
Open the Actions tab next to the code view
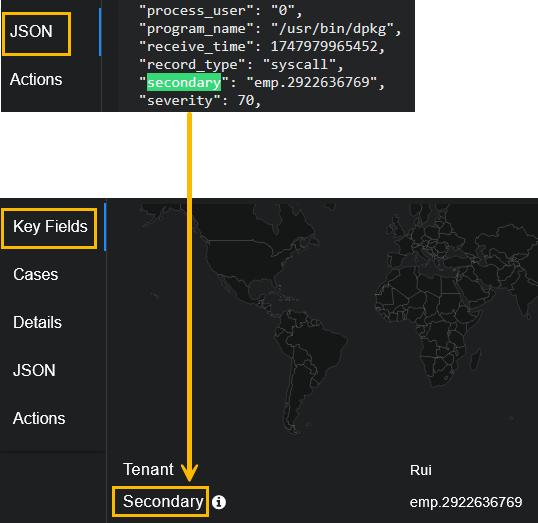tap(36, 79)
